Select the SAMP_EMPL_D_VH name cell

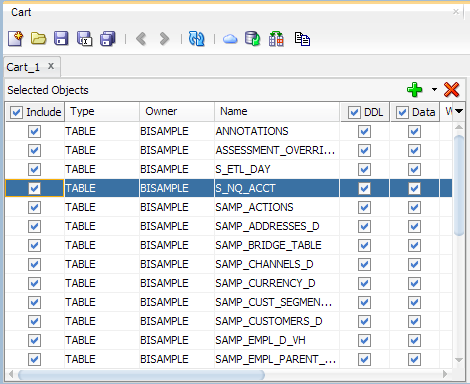(x=277, y=340)
